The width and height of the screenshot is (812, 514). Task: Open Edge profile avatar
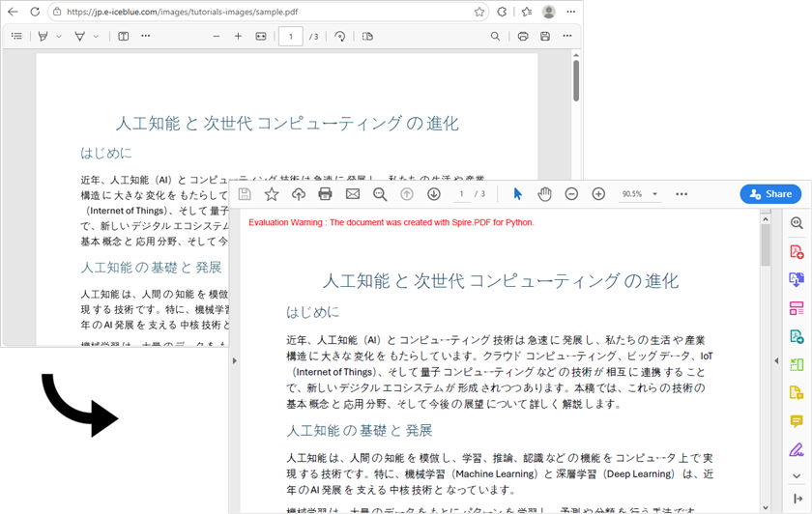click(x=549, y=12)
